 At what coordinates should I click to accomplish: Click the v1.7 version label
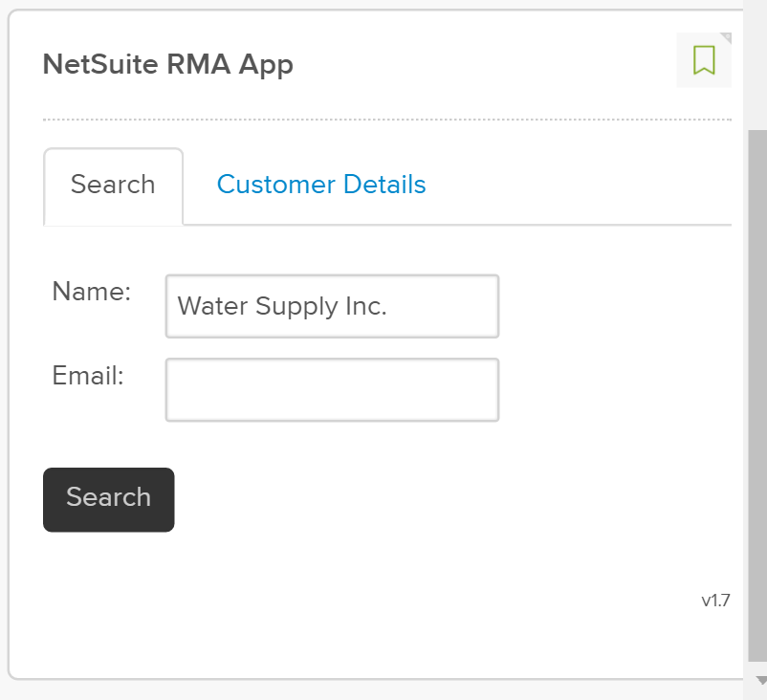pos(715,601)
